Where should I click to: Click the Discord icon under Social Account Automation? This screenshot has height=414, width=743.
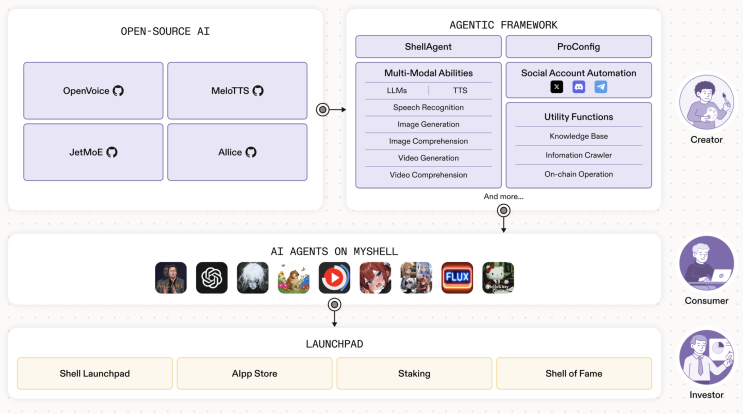[579, 87]
